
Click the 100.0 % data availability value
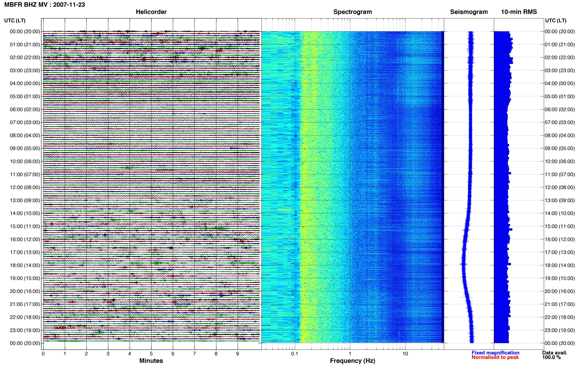(552, 357)
